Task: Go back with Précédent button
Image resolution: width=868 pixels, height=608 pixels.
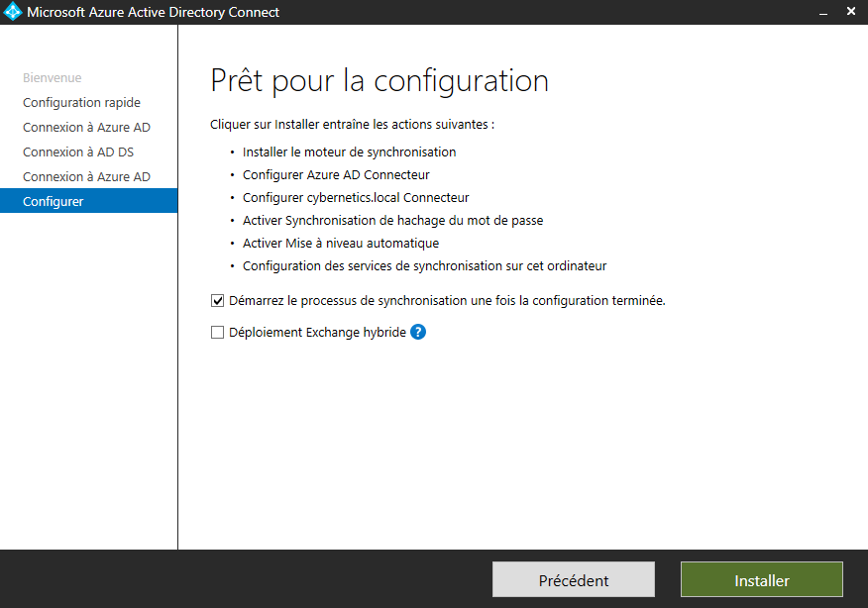Action: tap(574, 580)
